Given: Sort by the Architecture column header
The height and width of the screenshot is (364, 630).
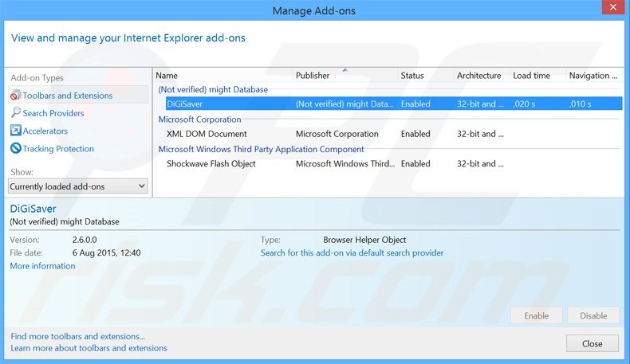Looking at the screenshot, I should pyautogui.click(x=479, y=76).
